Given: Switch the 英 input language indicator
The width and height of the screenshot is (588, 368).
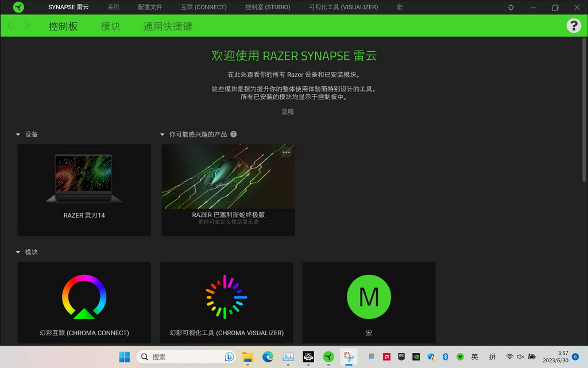Looking at the screenshot, I should click(475, 356).
